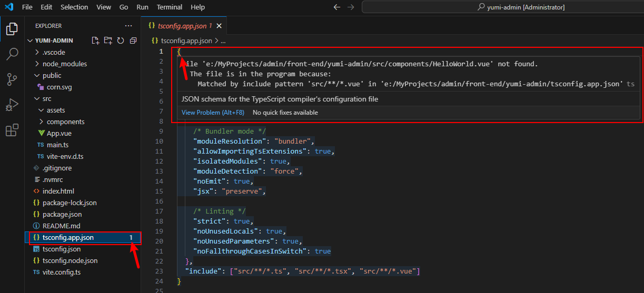
Task: Go forward with the right arrow
Action: pyautogui.click(x=352, y=7)
